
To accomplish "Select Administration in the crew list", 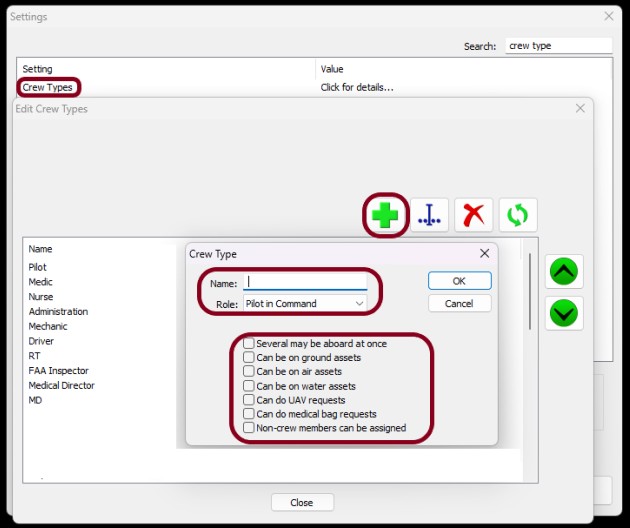I will 58,311.
